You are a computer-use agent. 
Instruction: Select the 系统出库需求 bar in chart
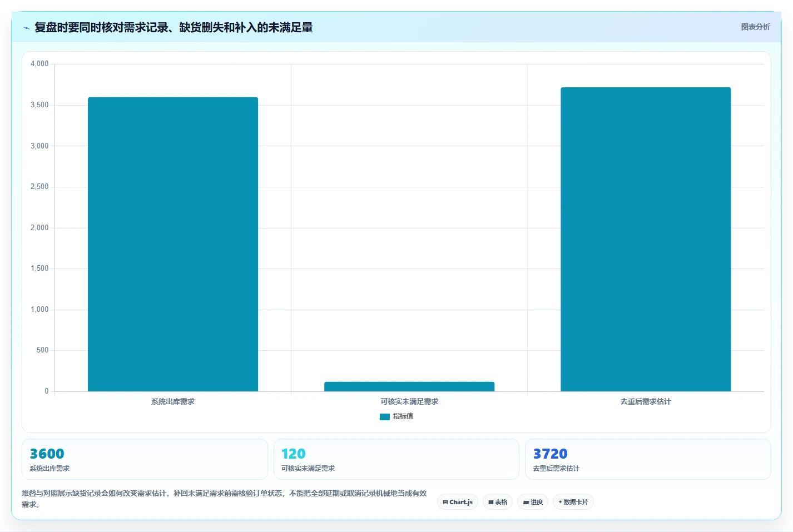click(x=173, y=244)
